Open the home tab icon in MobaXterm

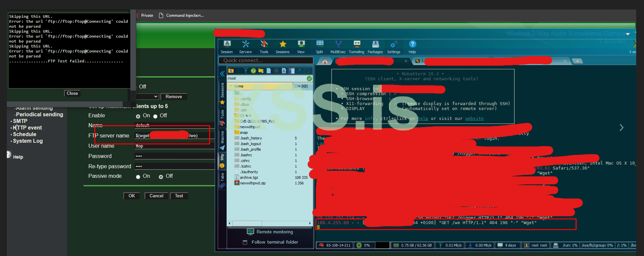[x=325, y=61]
